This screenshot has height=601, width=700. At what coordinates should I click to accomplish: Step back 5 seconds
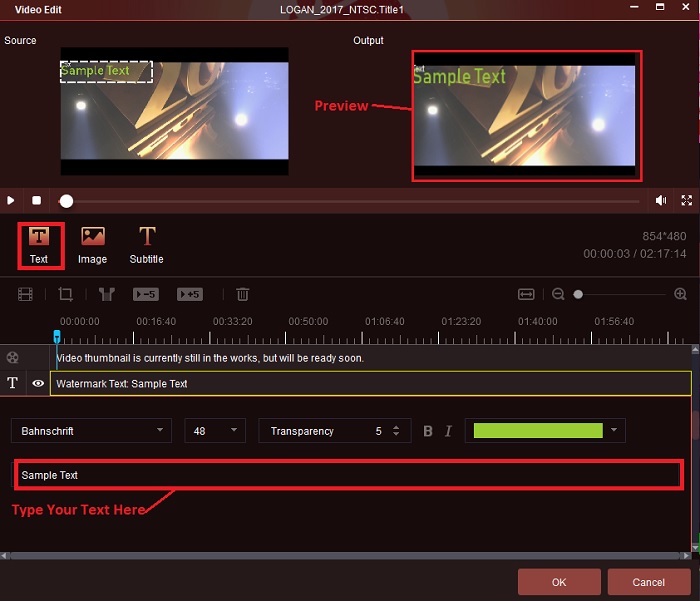[x=146, y=294]
